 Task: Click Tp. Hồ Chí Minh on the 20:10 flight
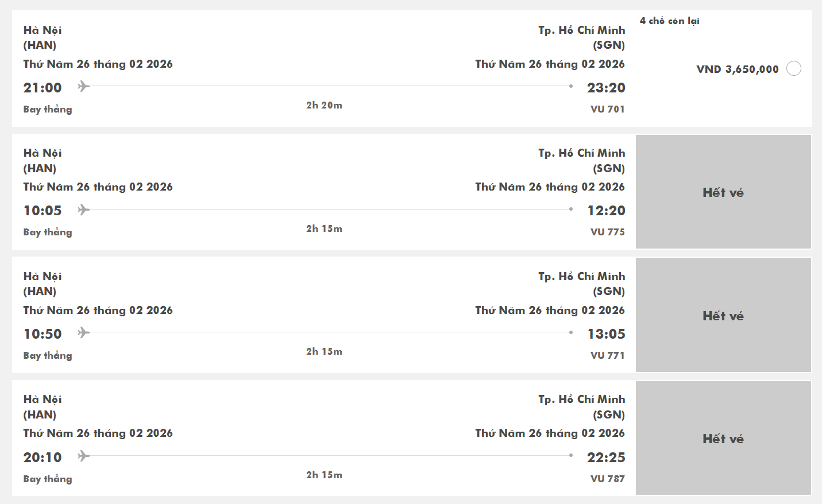point(581,400)
